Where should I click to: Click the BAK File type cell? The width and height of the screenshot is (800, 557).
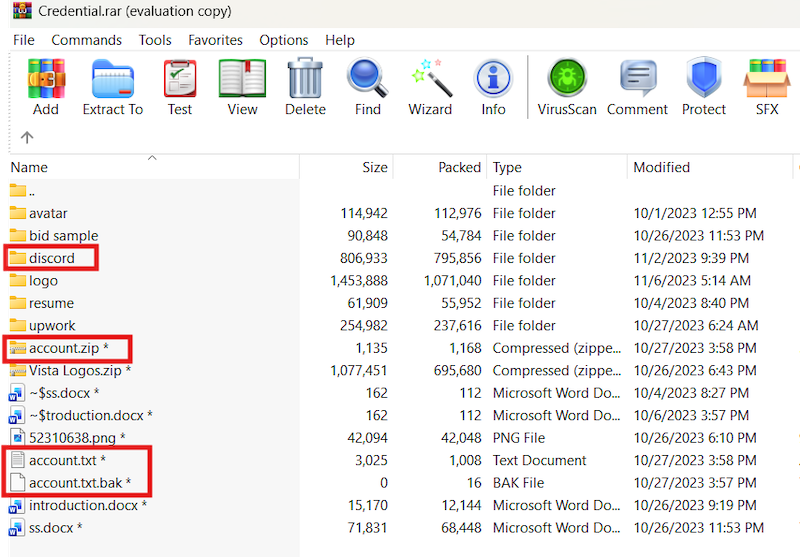pyautogui.click(x=518, y=483)
